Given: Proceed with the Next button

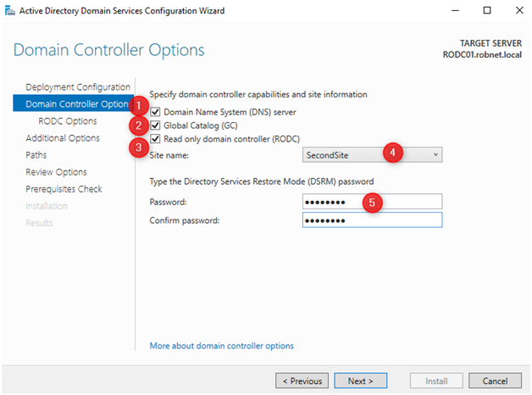Looking at the screenshot, I should 360,381.
